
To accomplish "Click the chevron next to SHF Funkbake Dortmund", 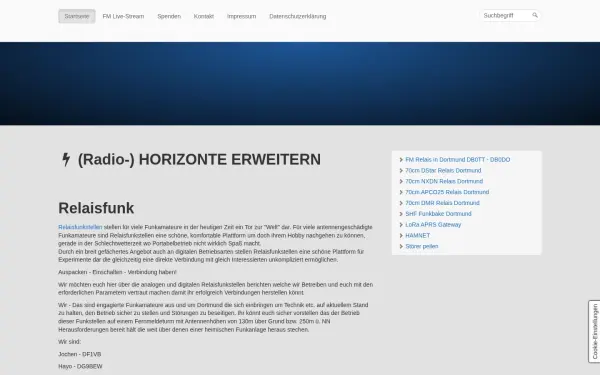I will [x=401, y=214].
